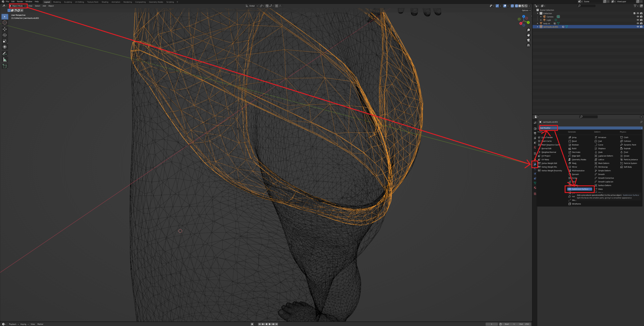Collapse the Collection tree item
This screenshot has width=644, height=326.
click(538, 13)
